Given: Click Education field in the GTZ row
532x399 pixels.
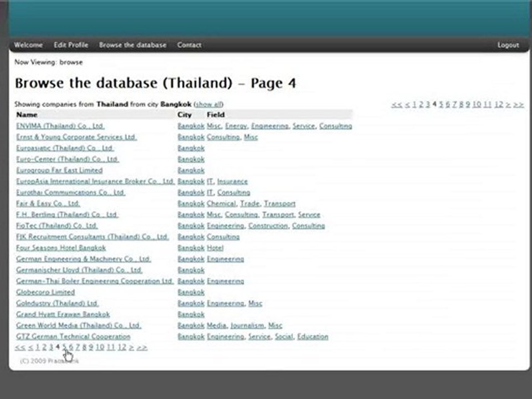Looking at the screenshot, I should 313,336.
